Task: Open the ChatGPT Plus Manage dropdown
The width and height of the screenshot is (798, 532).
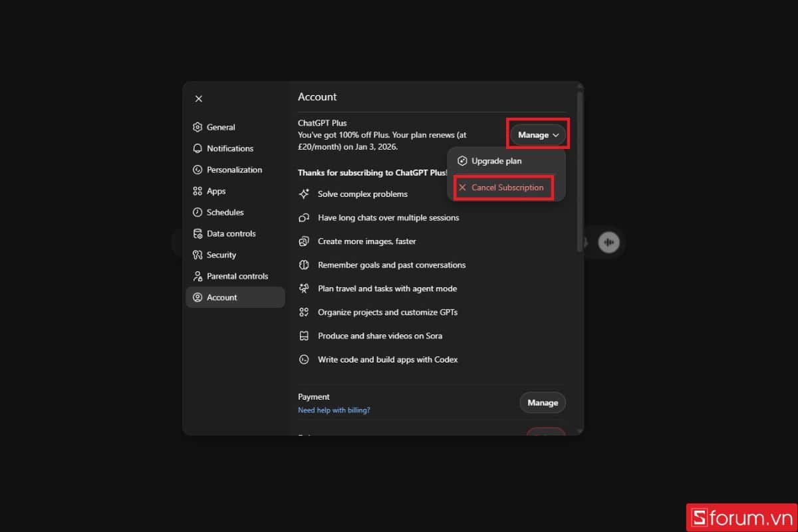Action: [538, 135]
